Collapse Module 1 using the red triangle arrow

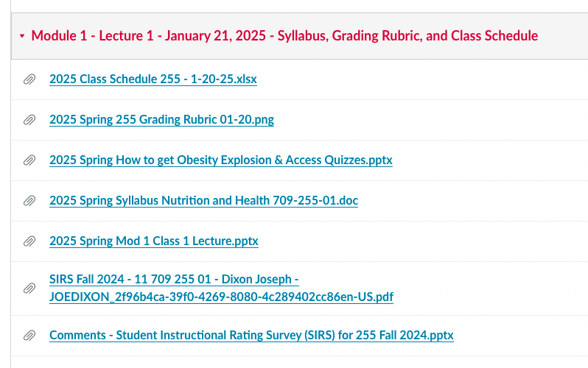point(22,36)
